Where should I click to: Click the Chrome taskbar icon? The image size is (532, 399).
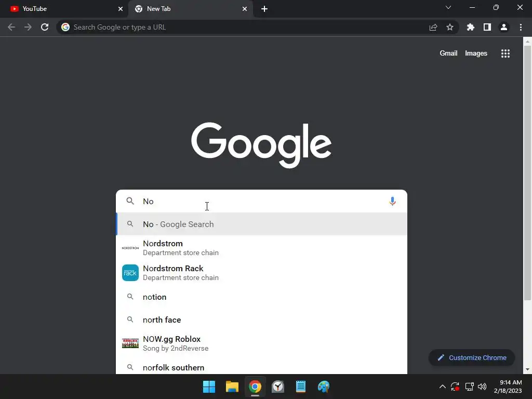[255, 387]
